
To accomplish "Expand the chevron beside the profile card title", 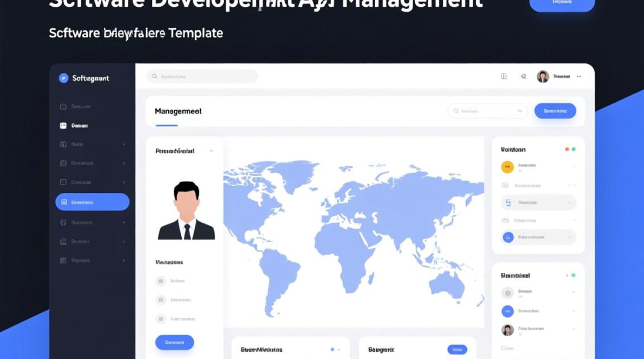I will (211, 151).
